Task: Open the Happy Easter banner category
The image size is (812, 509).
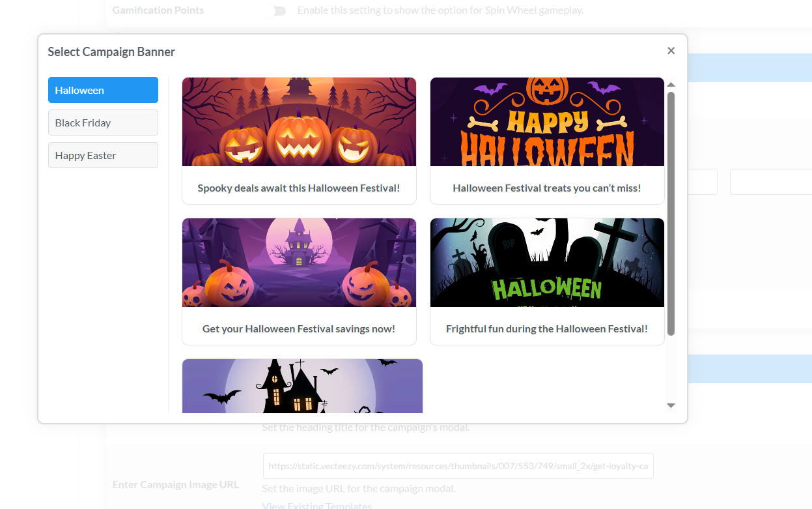Action: 103,155
